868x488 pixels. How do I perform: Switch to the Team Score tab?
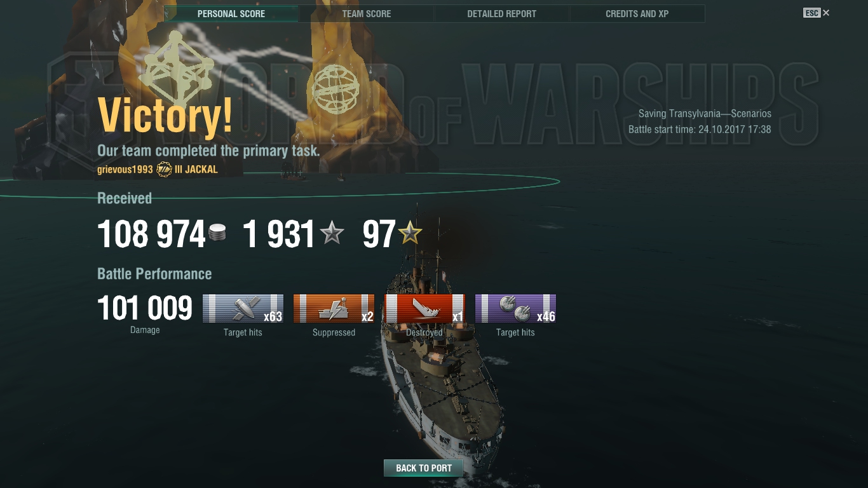pyautogui.click(x=367, y=13)
